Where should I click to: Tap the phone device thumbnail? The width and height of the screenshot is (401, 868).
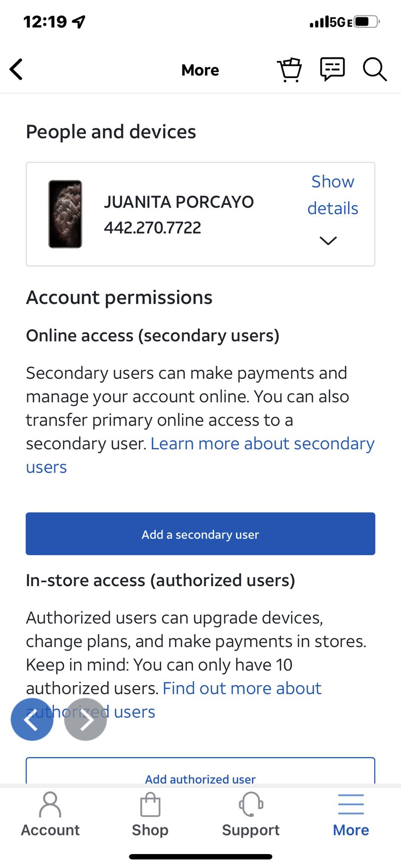click(65, 214)
